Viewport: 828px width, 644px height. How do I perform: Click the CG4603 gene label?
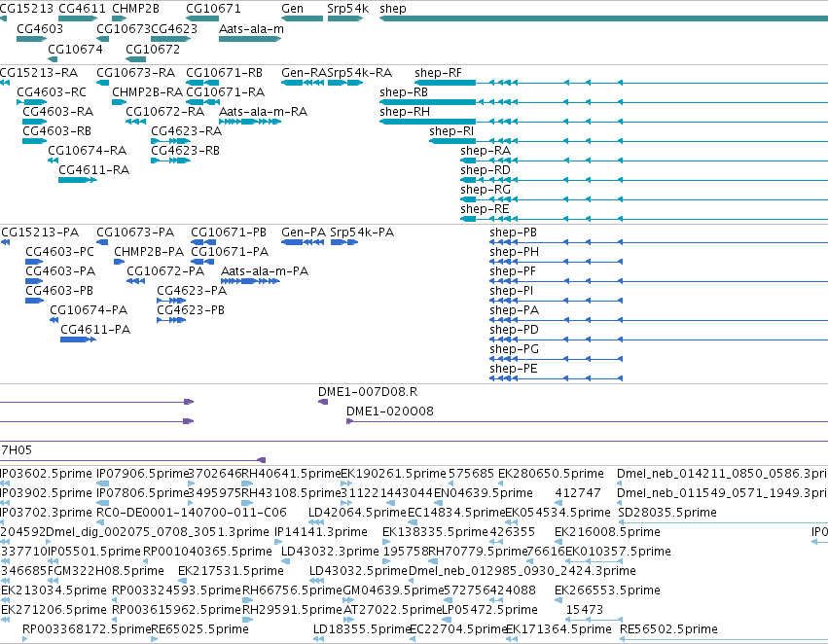40,28
